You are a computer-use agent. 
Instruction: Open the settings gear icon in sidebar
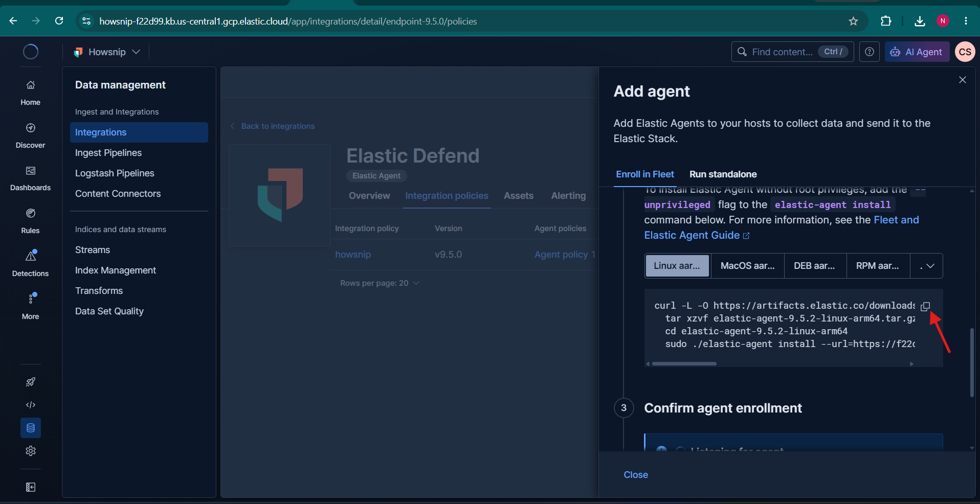tap(31, 451)
